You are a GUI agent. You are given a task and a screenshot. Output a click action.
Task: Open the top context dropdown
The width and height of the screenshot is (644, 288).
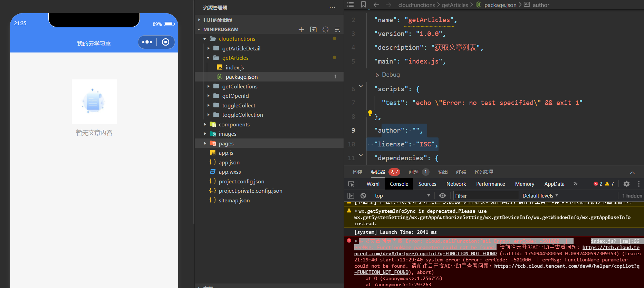point(402,195)
